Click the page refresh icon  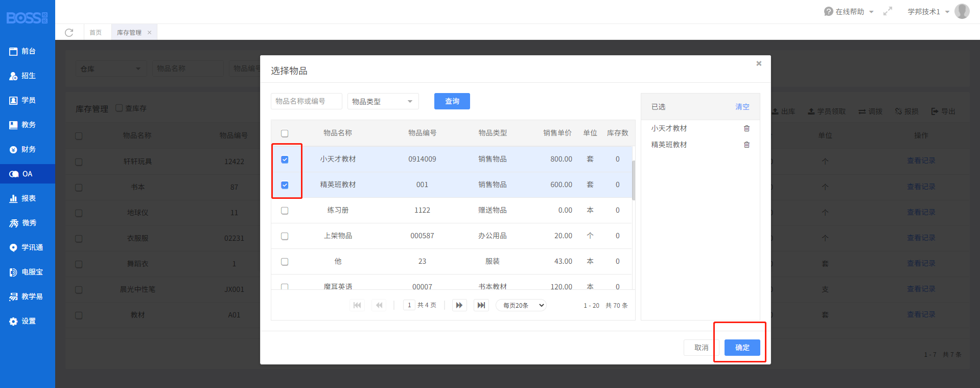(x=69, y=32)
